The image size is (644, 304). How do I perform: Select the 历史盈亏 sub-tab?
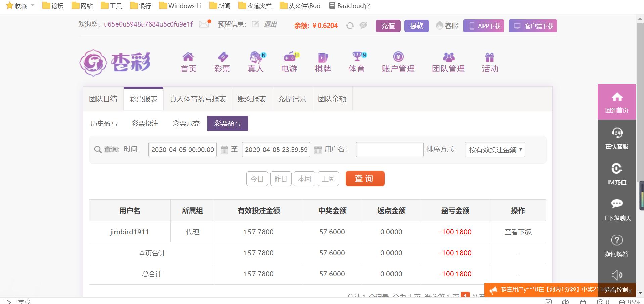click(104, 123)
